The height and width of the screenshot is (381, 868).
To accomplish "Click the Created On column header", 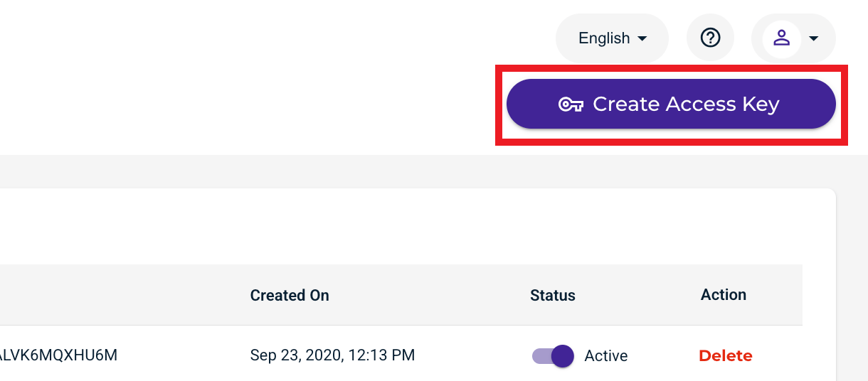I will click(x=290, y=295).
